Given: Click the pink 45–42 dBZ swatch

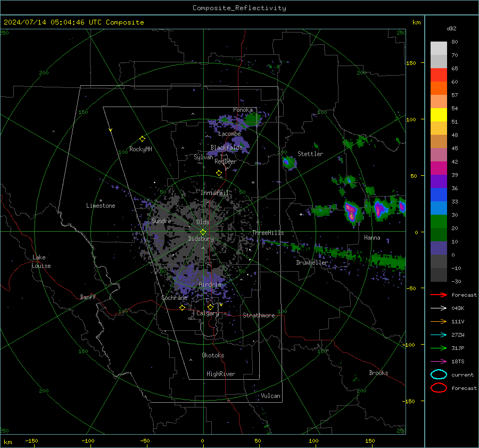Looking at the screenshot, I should [439, 155].
